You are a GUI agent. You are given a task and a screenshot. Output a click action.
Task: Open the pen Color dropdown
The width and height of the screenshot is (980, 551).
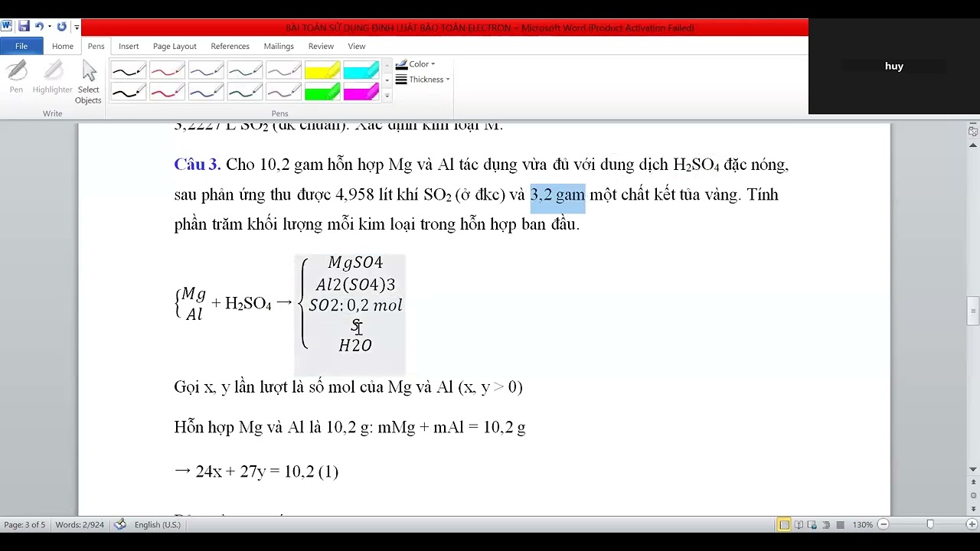pyautogui.click(x=415, y=64)
